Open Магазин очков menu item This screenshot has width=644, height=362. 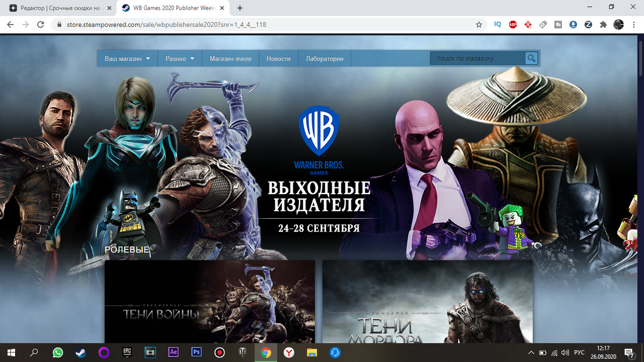(x=231, y=58)
